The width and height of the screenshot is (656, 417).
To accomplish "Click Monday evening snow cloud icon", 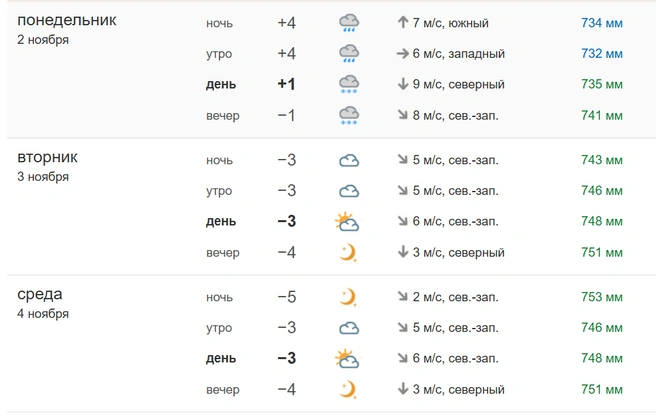I will point(349,115).
